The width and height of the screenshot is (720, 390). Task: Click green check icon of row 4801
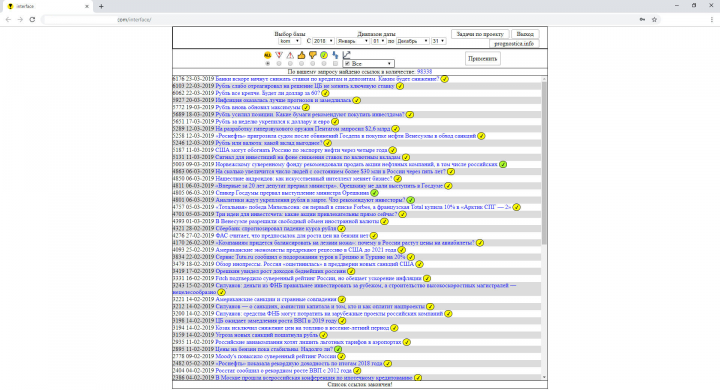click(411, 200)
